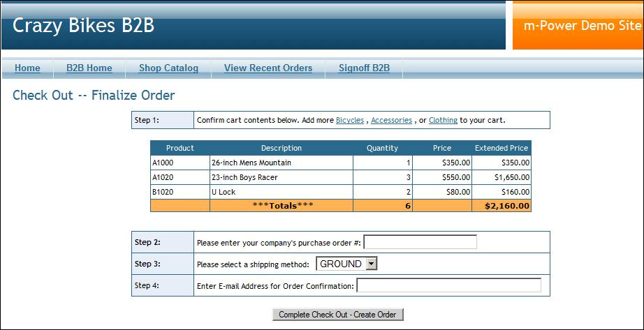Click Complete Check Out - Create Order button
The width and height of the screenshot is (644, 330).
pos(337,315)
